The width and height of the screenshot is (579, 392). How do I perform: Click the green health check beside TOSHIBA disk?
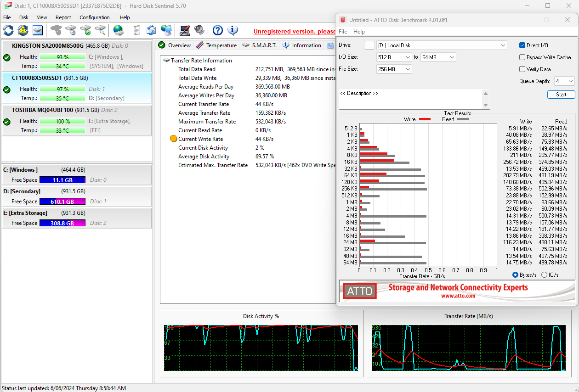point(7,122)
